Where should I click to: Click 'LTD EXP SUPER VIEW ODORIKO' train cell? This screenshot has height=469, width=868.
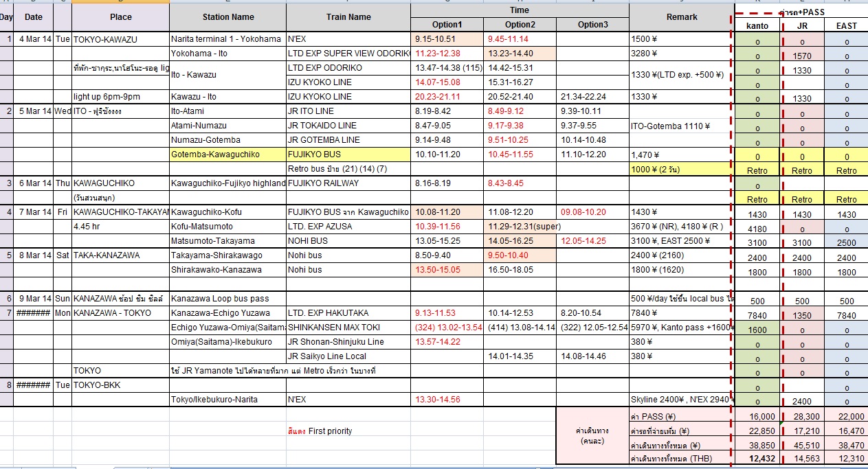pos(348,54)
